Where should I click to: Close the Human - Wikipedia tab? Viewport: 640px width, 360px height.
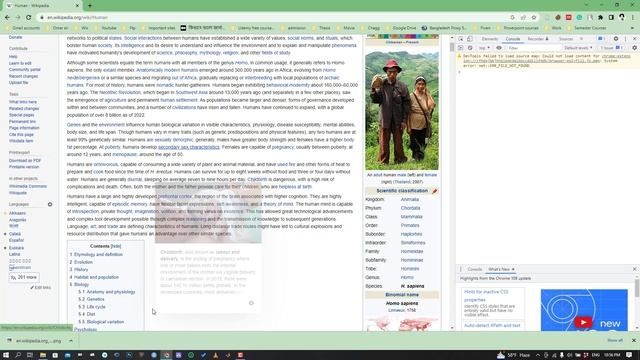(x=77, y=6)
